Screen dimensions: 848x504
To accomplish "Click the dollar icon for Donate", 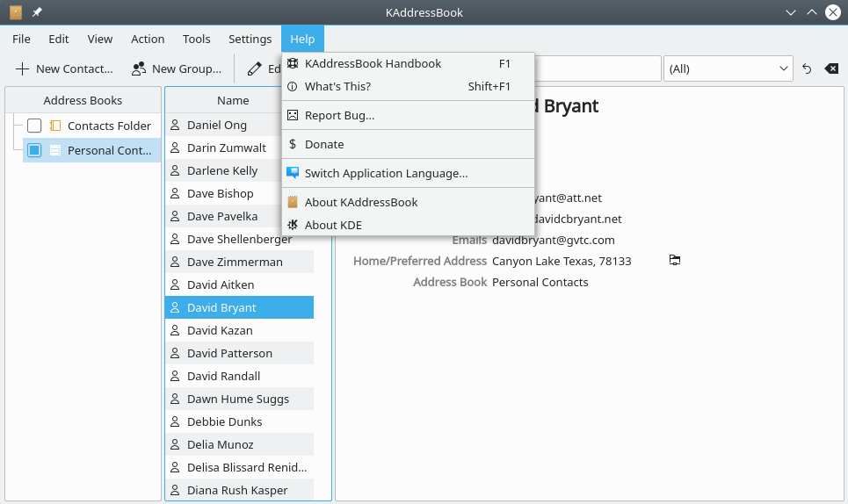I will 293,144.
